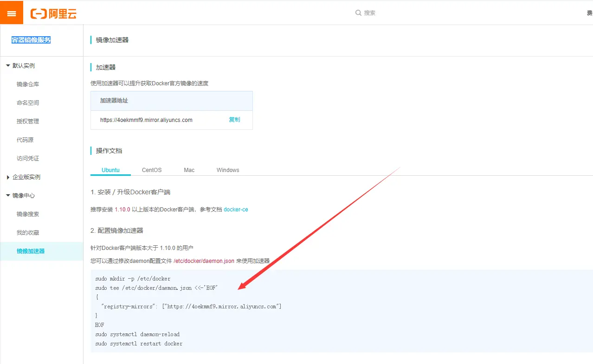Image resolution: width=593 pixels, height=364 pixels.
Task: Select 镜像搜索 under 镜像中心
Action: pyautogui.click(x=29, y=214)
